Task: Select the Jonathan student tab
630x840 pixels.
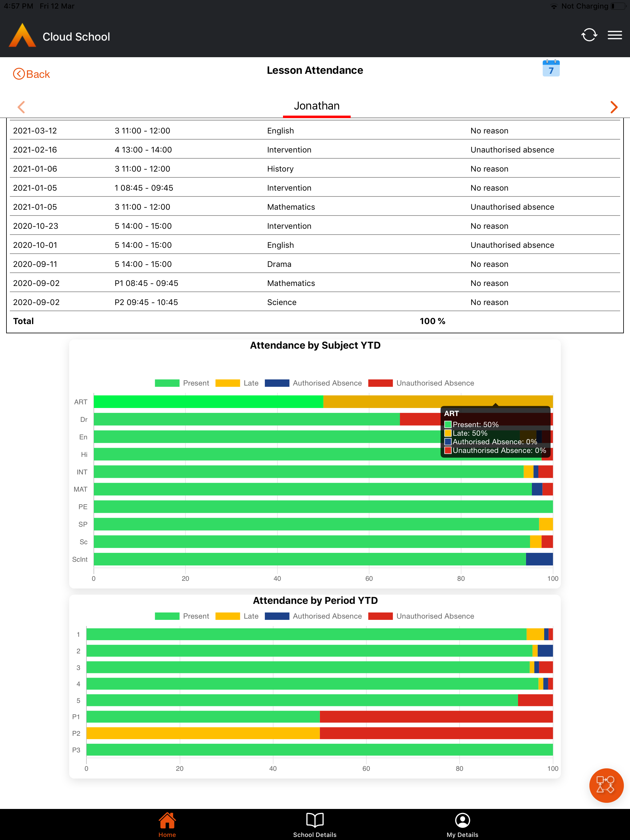Action: click(x=317, y=106)
